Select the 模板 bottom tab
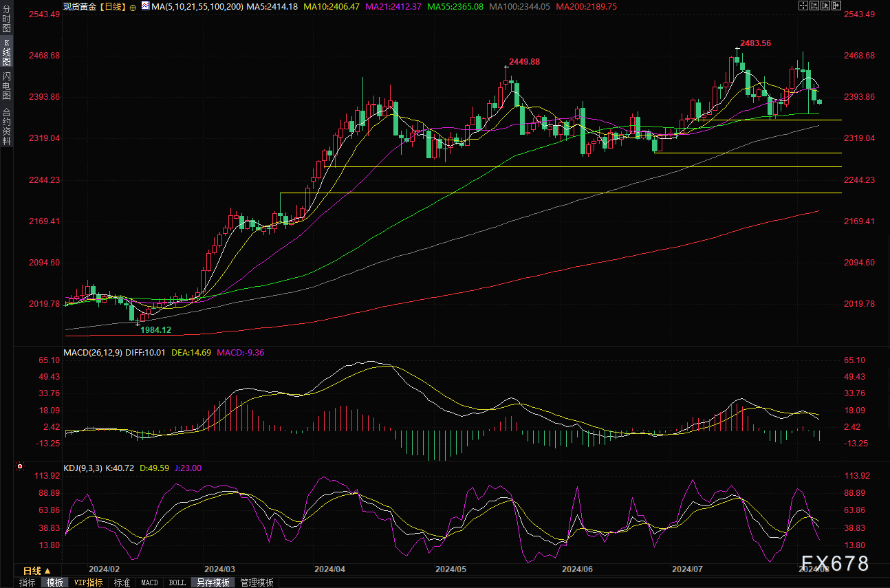This screenshot has width=890, height=588. 55,582
